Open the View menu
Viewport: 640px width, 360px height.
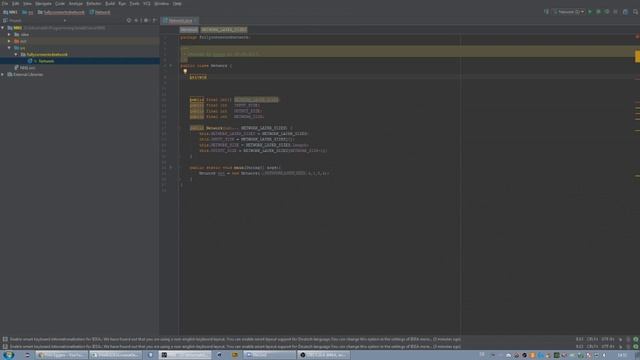(27, 4)
